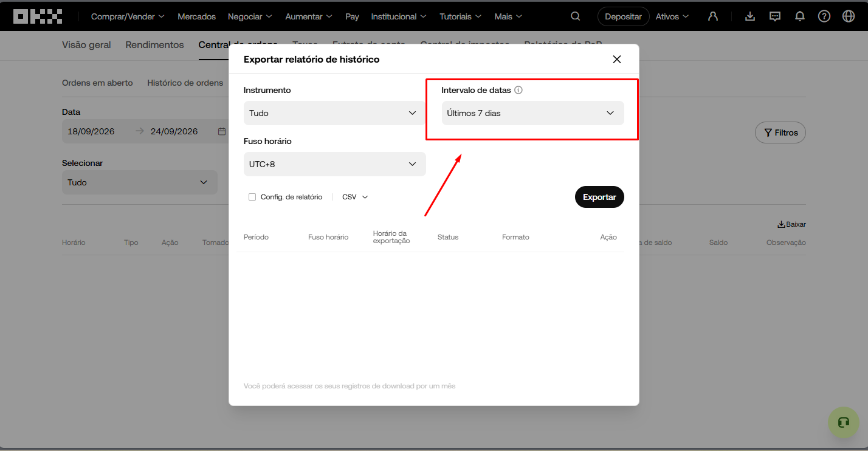Open the language globe icon
Viewport: 868px width, 451px height.
(x=849, y=16)
